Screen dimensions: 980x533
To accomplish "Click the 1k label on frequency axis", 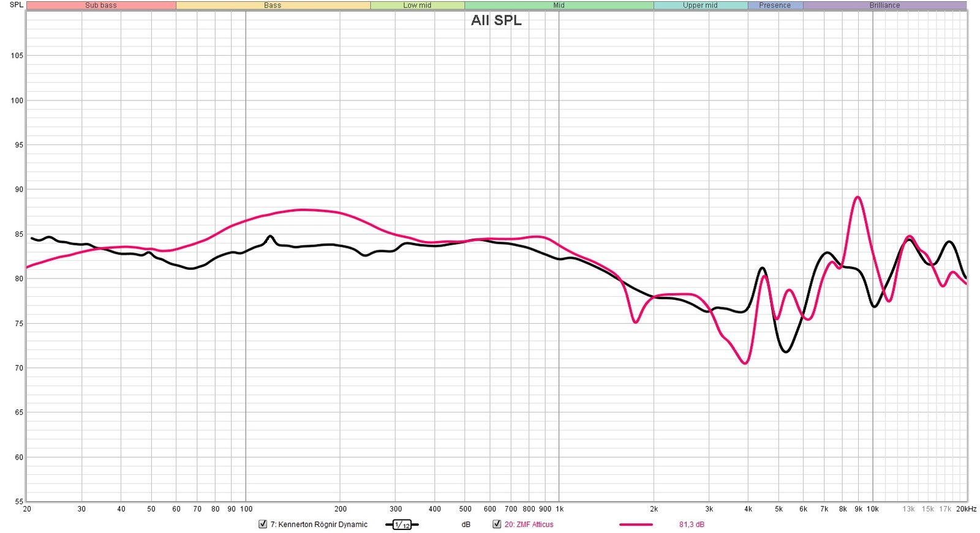I will click(559, 509).
